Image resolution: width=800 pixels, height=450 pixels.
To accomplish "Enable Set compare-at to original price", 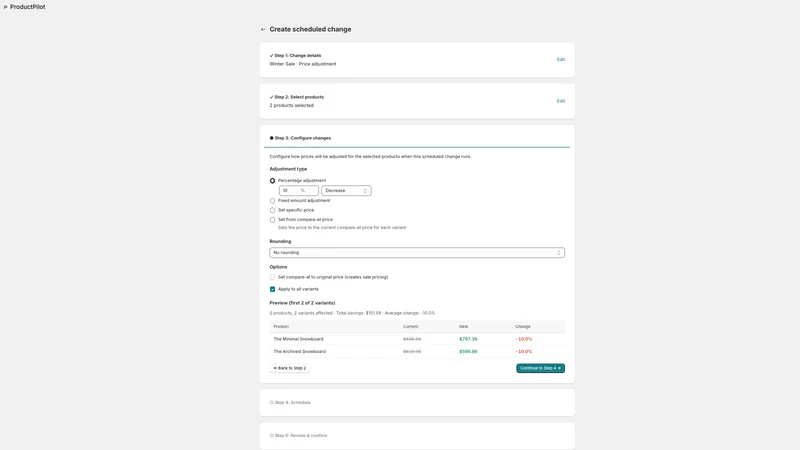I will click(x=272, y=277).
